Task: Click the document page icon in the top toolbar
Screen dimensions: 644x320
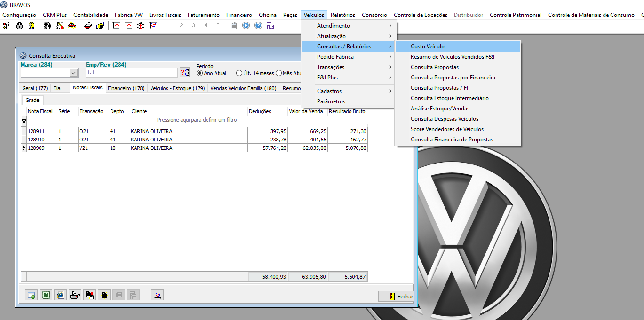Action: tap(234, 25)
